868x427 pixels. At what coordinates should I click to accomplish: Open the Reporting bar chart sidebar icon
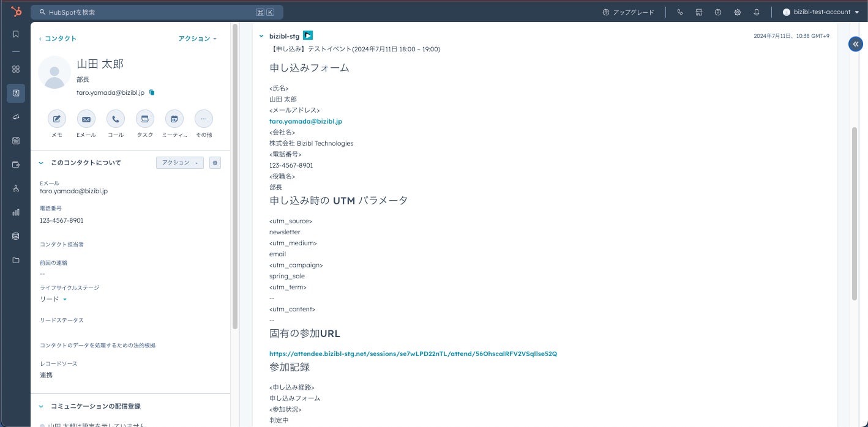[x=16, y=212]
